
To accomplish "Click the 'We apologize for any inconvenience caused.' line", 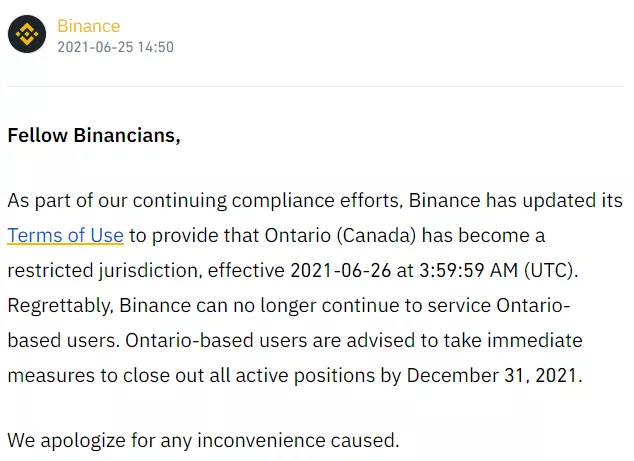I will 203,440.
